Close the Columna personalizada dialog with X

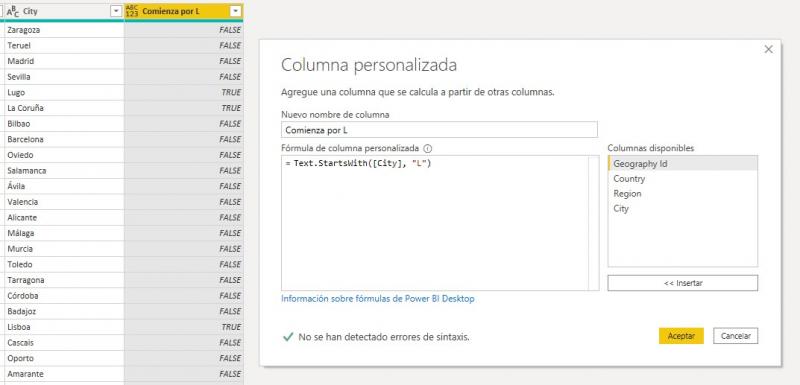768,49
